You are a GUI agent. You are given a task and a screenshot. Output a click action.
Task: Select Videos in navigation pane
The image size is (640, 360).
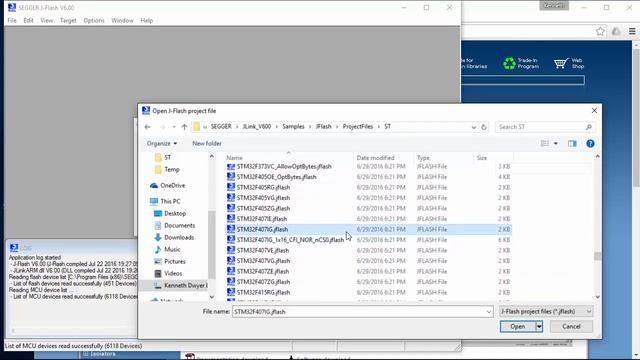[x=173, y=273]
